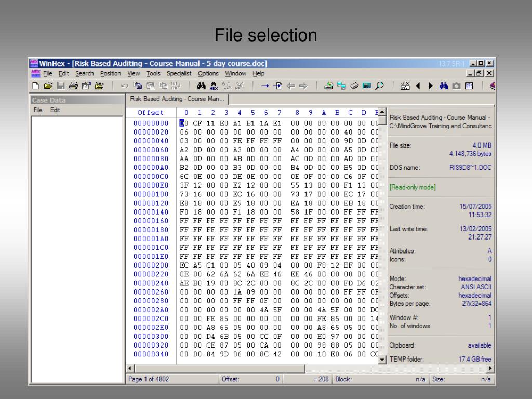Click the Undo arrow icon
Screen dimensions: 532x399
coord(125,86)
